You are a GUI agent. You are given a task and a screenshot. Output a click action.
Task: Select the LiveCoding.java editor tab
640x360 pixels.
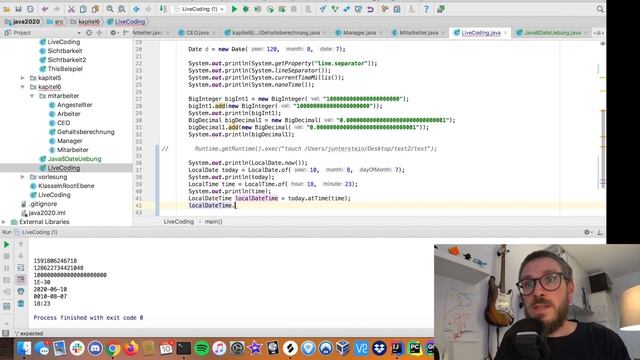pyautogui.click(x=478, y=33)
